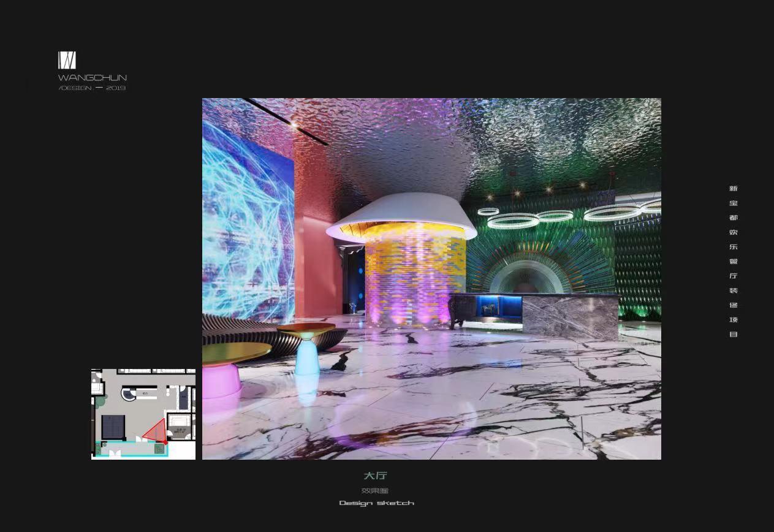Click the WANGCHUN brand name text

93,78
